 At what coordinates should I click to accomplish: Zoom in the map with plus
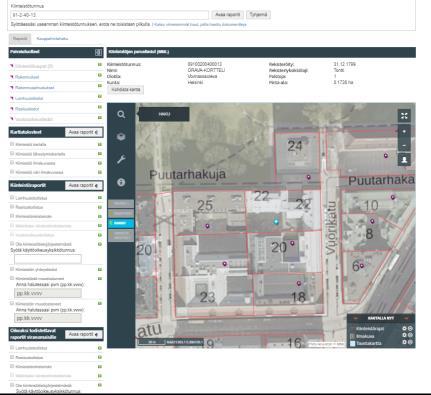point(404,132)
